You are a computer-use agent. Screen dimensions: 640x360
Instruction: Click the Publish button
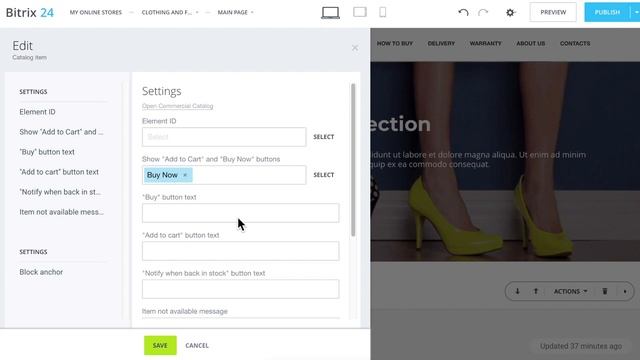tap(607, 12)
